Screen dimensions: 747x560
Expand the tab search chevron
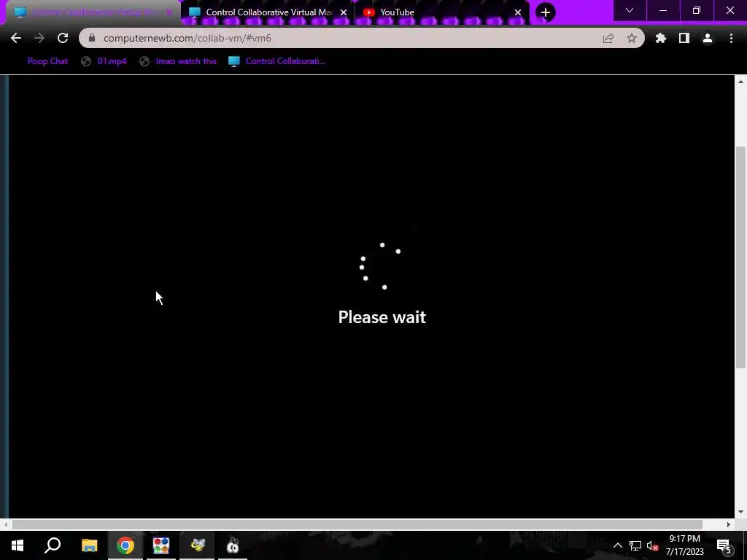tap(630, 10)
